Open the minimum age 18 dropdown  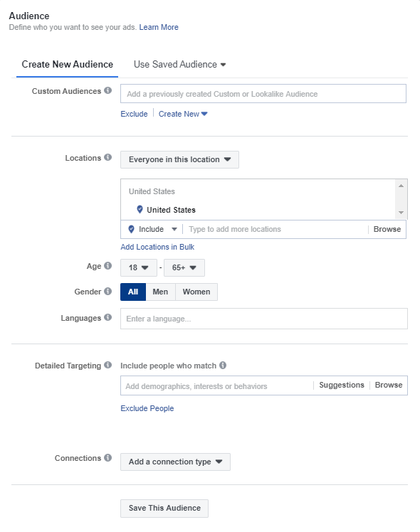(x=139, y=267)
